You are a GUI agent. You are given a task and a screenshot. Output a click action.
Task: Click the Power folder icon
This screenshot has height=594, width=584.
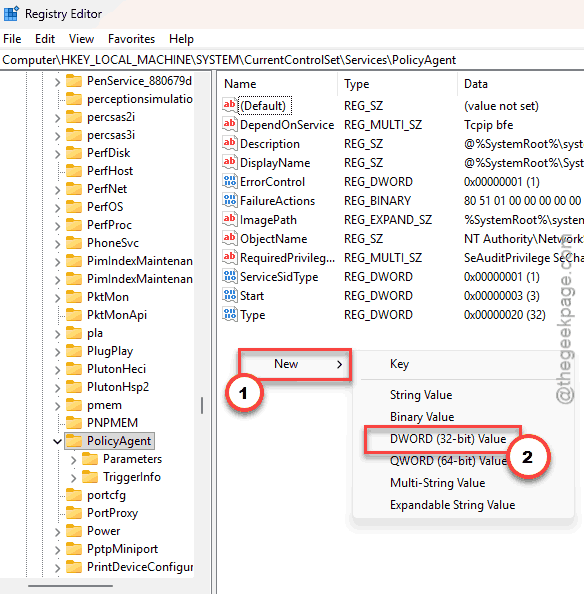(74, 531)
